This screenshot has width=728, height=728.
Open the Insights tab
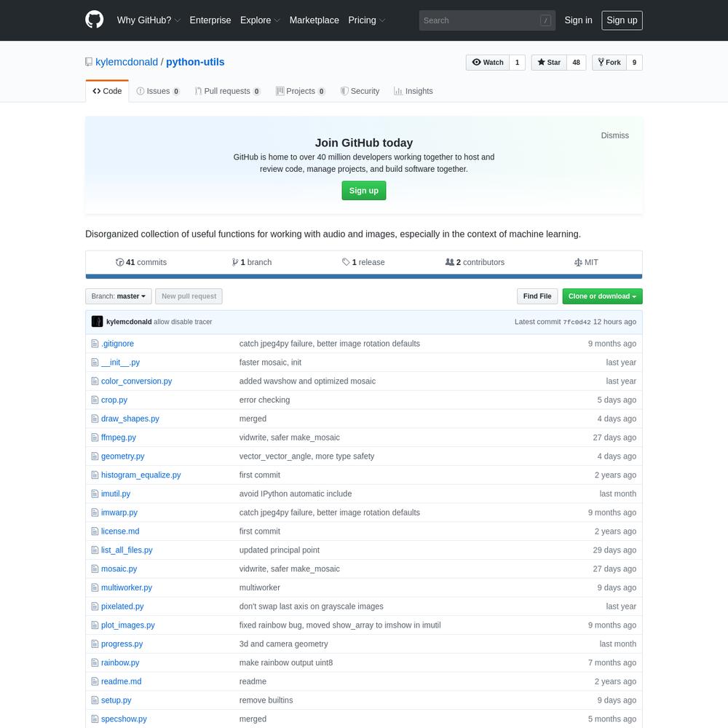pos(414,91)
